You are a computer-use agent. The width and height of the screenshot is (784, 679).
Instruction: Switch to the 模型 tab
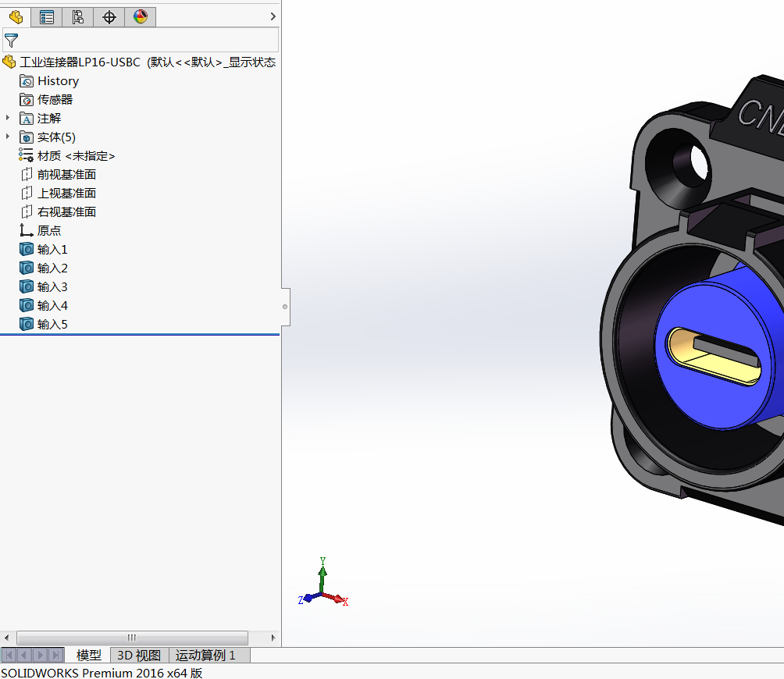point(88,655)
